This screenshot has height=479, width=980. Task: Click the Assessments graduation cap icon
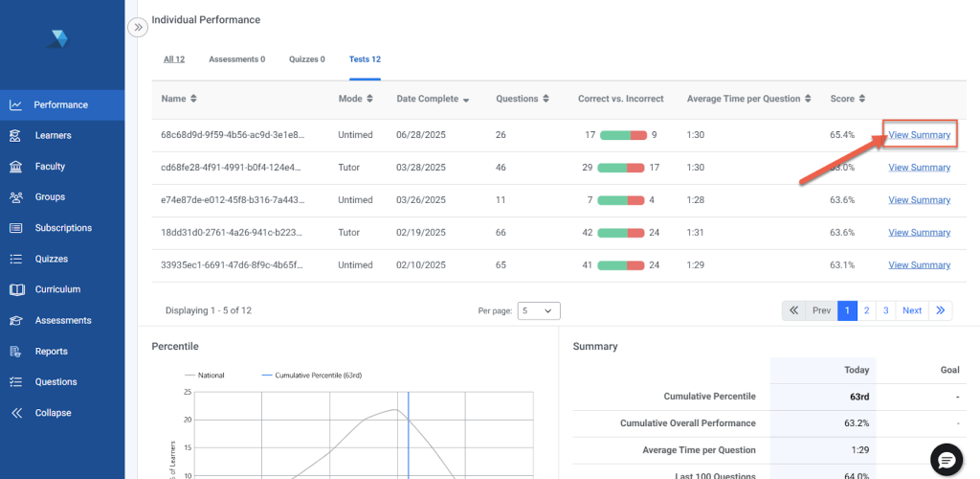tap(15, 321)
